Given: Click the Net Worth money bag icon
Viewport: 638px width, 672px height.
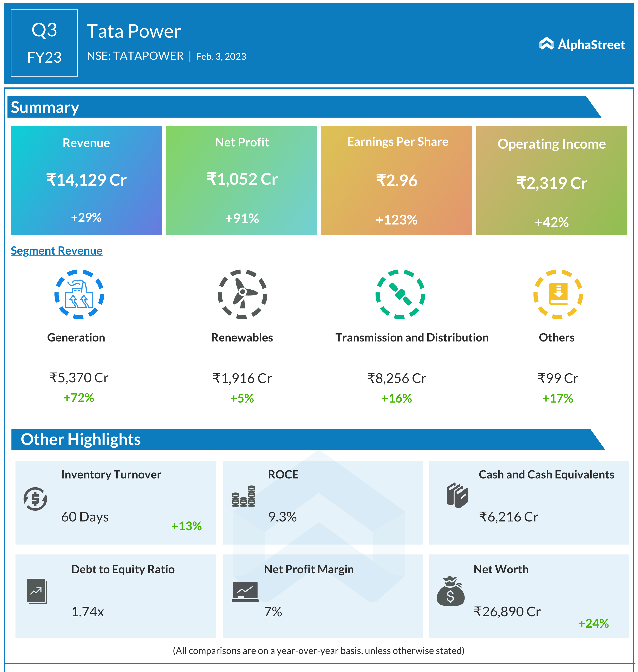Looking at the screenshot, I should 450,592.
